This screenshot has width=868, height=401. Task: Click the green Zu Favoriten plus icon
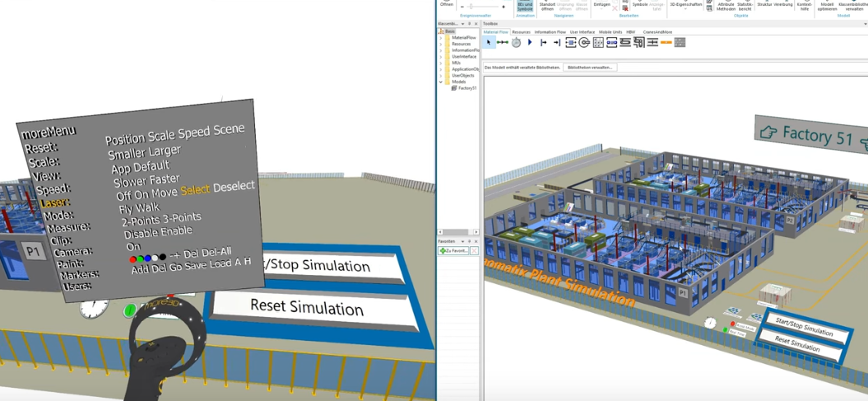pyautogui.click(x=443, y=250)
